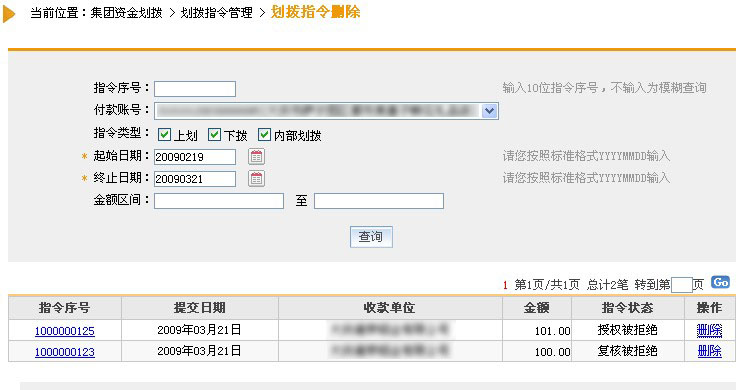The image size is (745, 390).
Task: Click 划拨指令删除 breadcrumb title
Action: [x=315, y=12]
